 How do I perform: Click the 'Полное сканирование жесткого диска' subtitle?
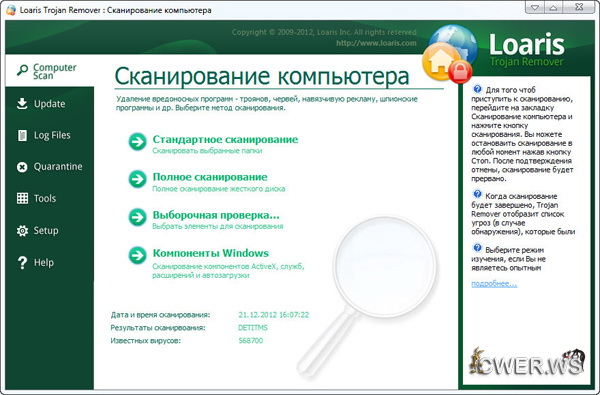pos(218,189)
